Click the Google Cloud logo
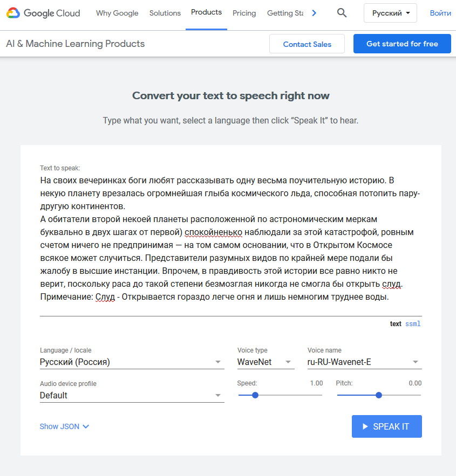456x476 pixels. pyautogui.click(x=43, y=13)
